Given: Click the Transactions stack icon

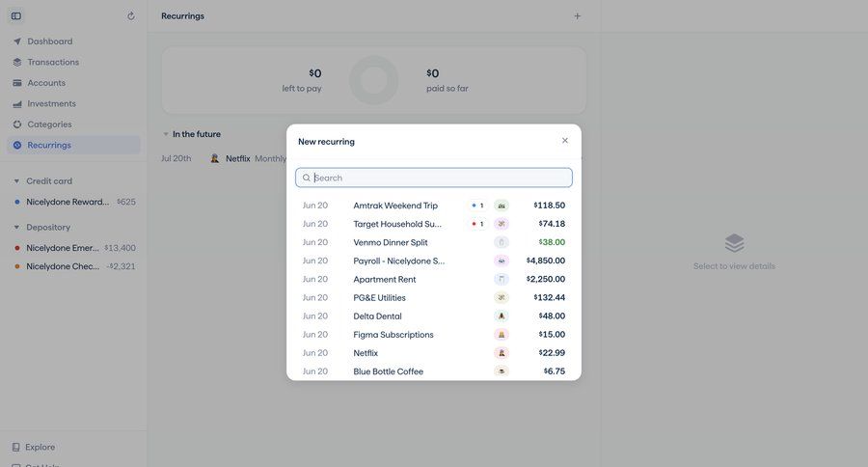Looking at the screenshot, I should coord(17,62).
